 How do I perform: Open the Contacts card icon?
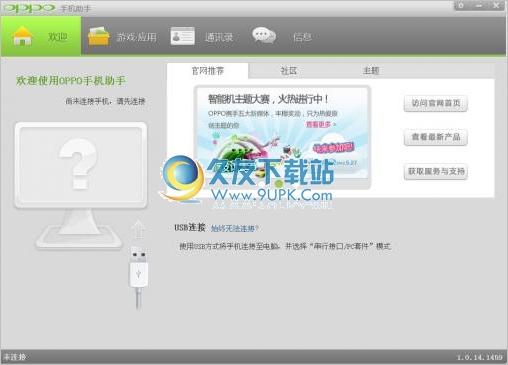point(183,36)
